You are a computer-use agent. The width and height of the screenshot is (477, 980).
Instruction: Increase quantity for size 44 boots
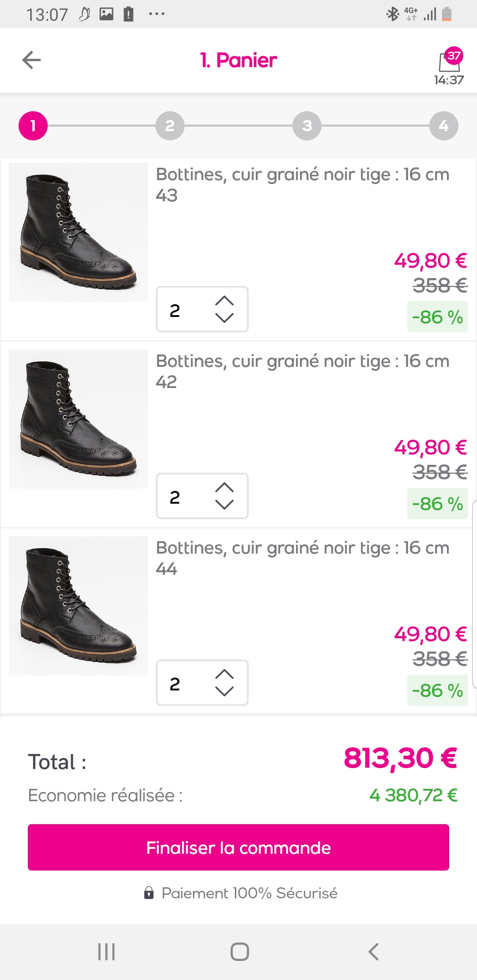click(x=224, y=675)
